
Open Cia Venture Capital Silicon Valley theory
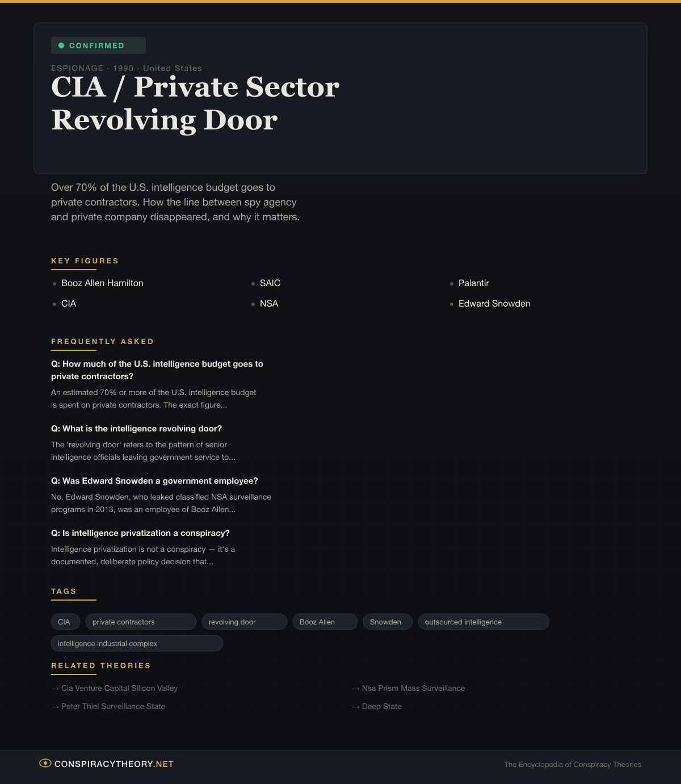click(x=119, y=688)
